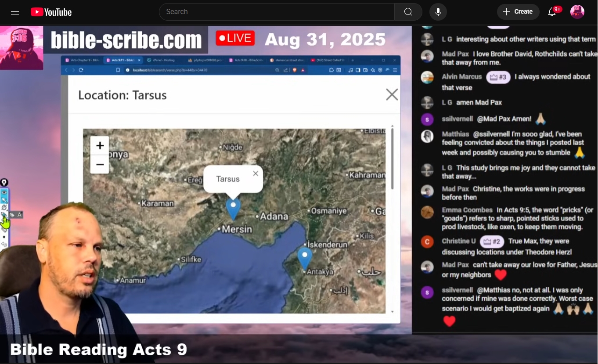Close the Location: Tarsus dialog
This screenshot has height=364, width=598.
(x=392, y=94)
